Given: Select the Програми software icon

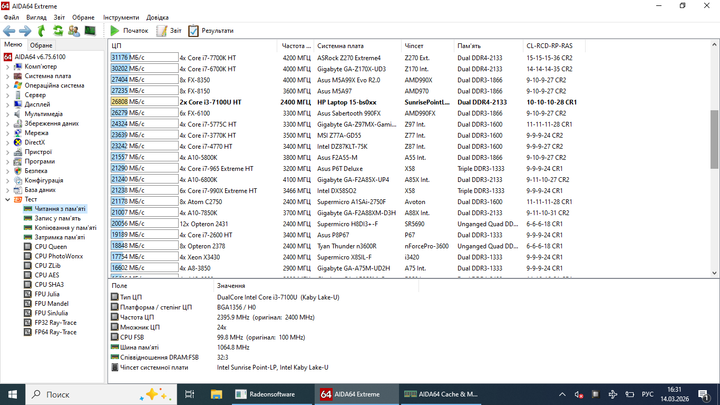Looking at the screenshot, I should coord(18,161).
